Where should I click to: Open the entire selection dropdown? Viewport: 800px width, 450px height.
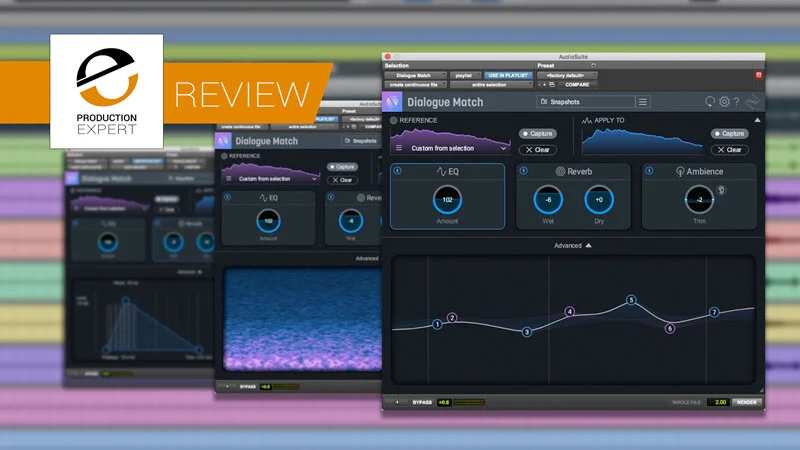point(492,85)
